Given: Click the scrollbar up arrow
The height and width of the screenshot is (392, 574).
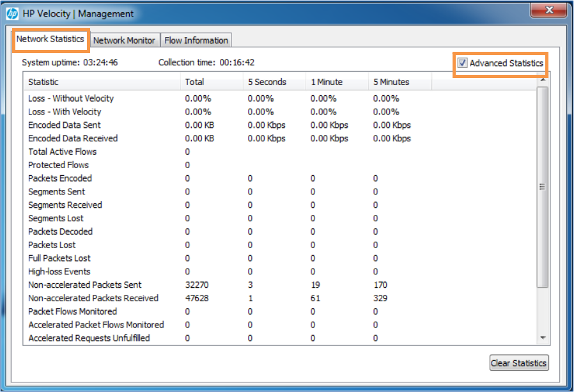Looking at the screenshot, I should pyautogui.click(x=543, y=80).
